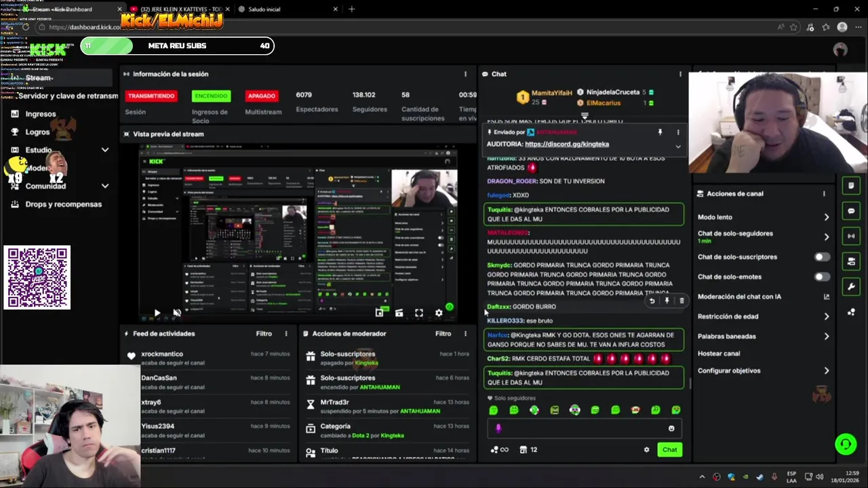Click into the chat message input
Image resolution: width=868 pixels, height=488 pixels.
point(583,428)
